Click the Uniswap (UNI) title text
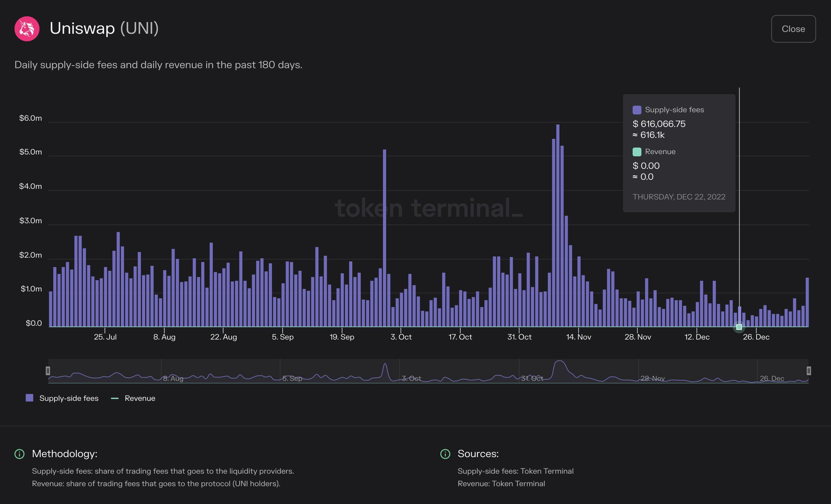831x504 pixels. pos(104,28)
